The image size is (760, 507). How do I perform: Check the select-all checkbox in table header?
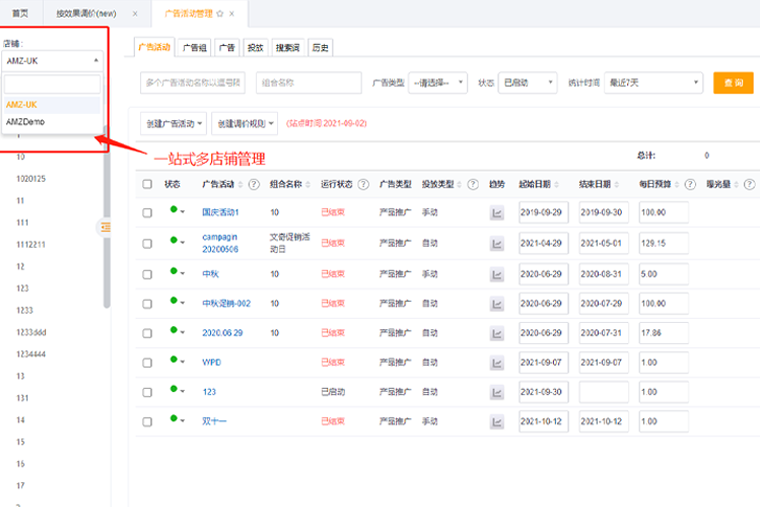pyautogui.click(x=148, y=184)
